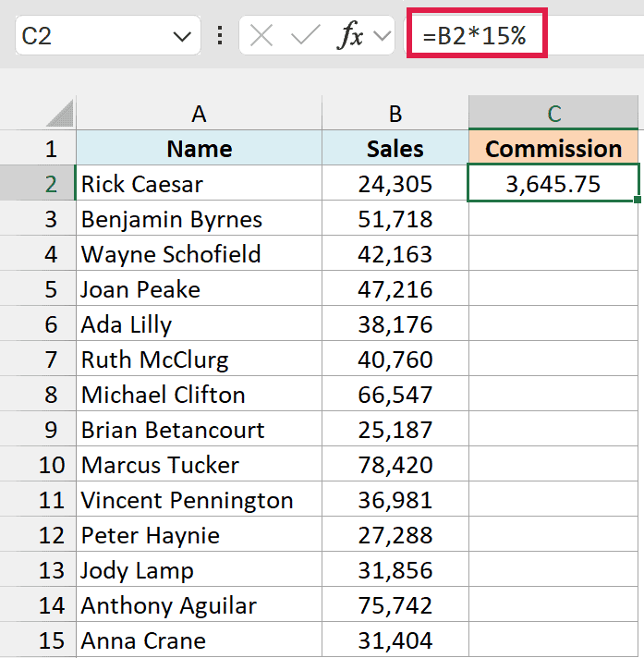
Task: Select the Marcus Tucker cell
Action: point(199,464)
